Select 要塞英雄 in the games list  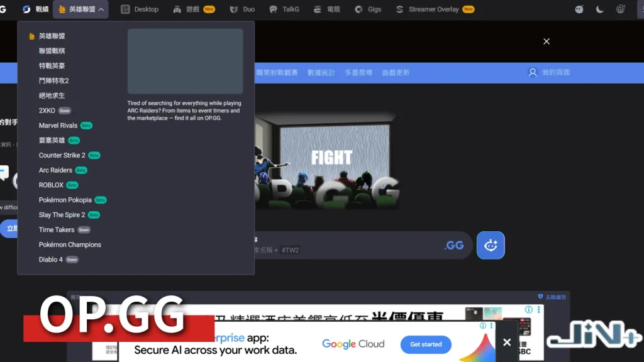pos(52,140)
